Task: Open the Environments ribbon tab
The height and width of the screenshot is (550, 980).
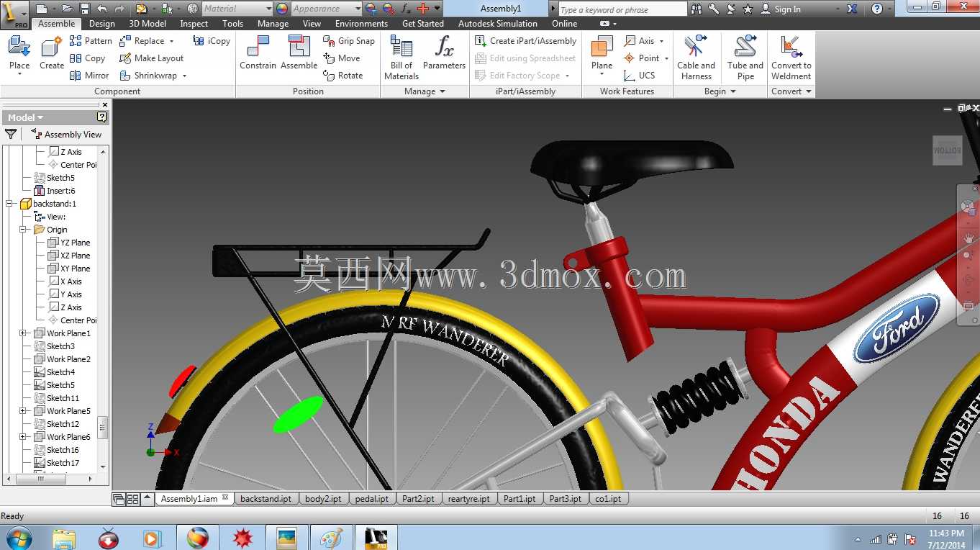Action: pos(361,24)
